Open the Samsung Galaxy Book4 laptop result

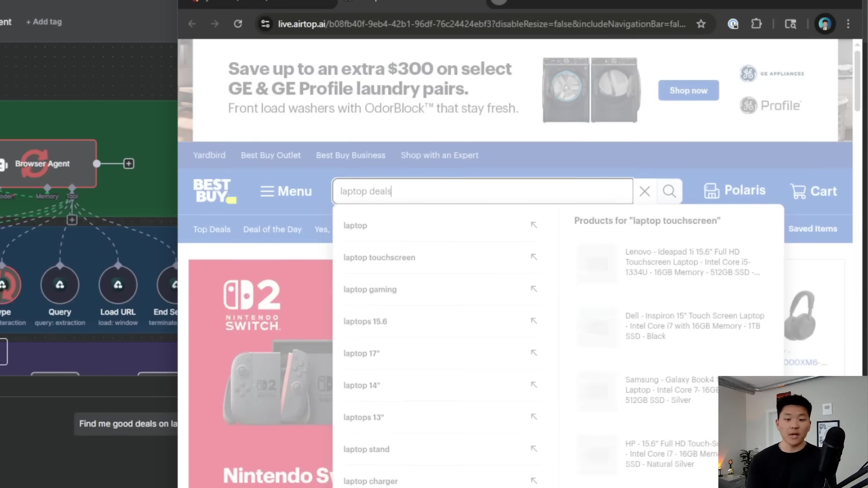[x=672, y=390]
